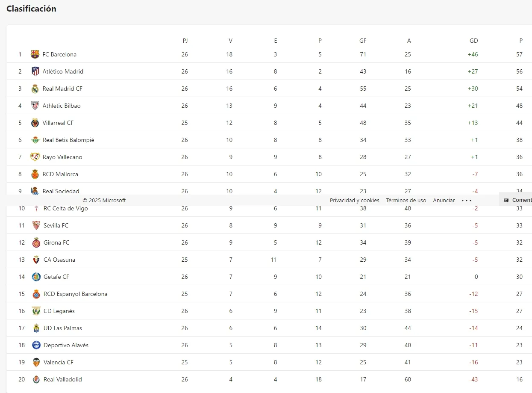532x393 pixels.
Task: Open Términos de uso link
Action: pyautogui.click(x=406, y=200)
